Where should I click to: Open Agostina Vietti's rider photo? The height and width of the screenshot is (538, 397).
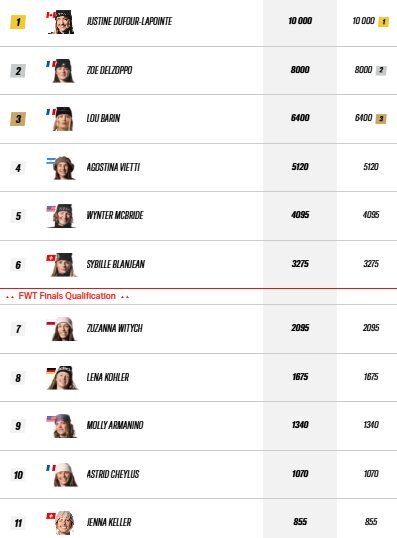[61, 168]
